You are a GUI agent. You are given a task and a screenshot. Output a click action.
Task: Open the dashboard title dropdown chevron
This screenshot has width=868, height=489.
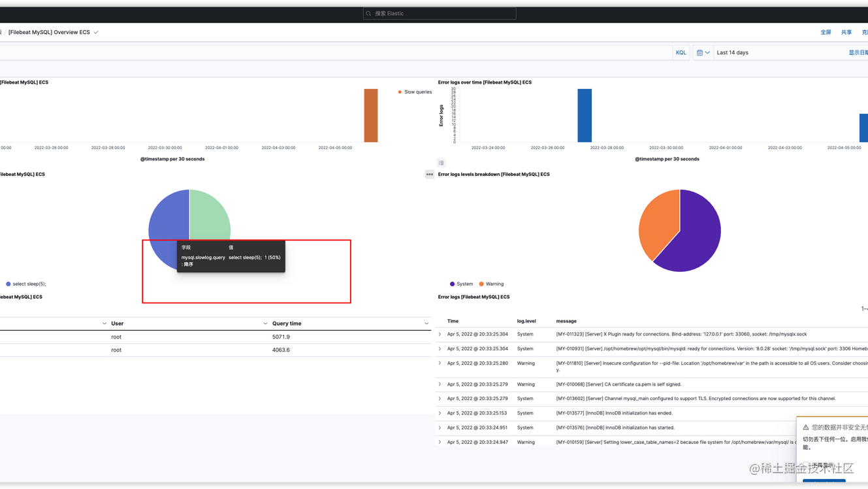tap(96, 32)
